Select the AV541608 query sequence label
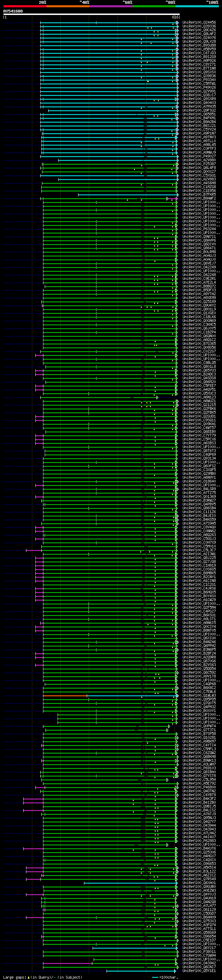The height and width of the screenshot is (980, 222). [13, 11]
